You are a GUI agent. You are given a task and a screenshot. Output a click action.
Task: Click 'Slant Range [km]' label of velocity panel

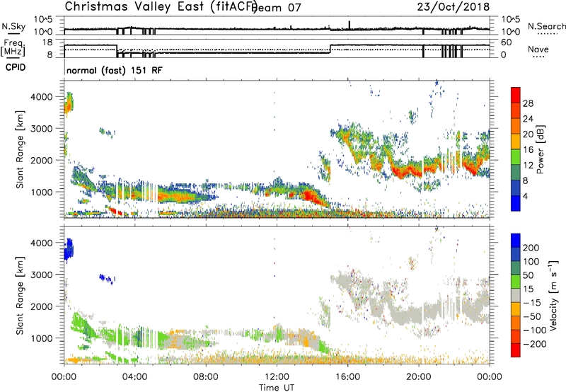click(20, 296)
